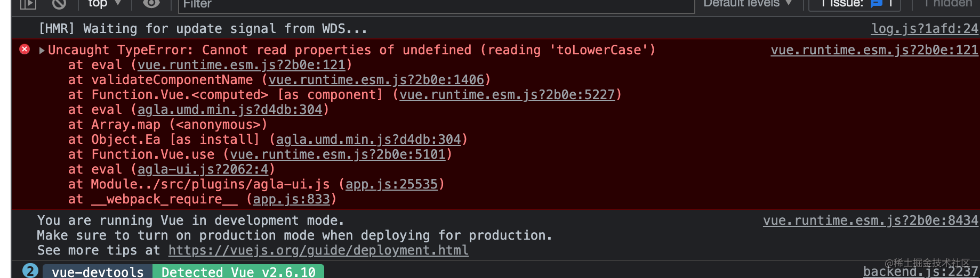
Task: Open the Default levels dropdown
Action: 748,4
